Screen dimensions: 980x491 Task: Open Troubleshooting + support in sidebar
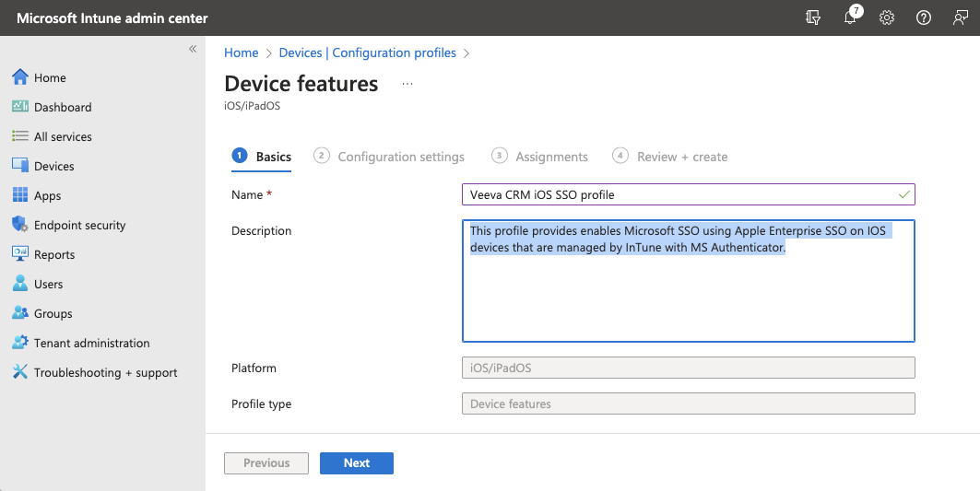105,372
